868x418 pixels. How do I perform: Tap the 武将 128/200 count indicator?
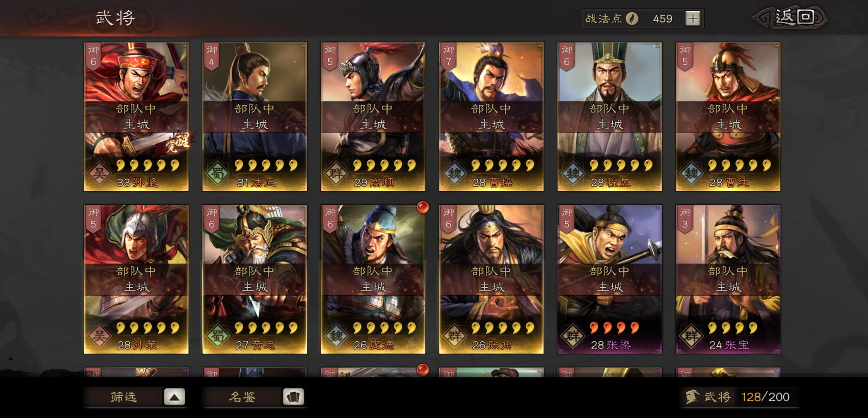coord(739,397)
